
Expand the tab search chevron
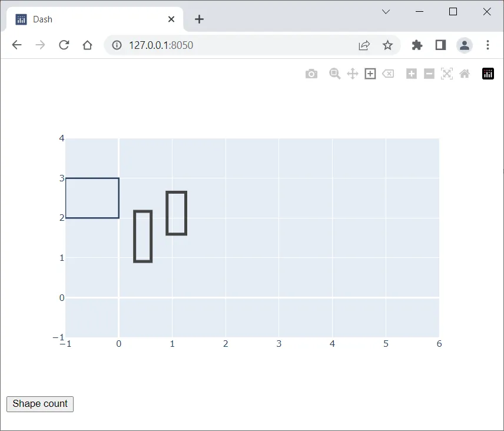click(386, 12)
